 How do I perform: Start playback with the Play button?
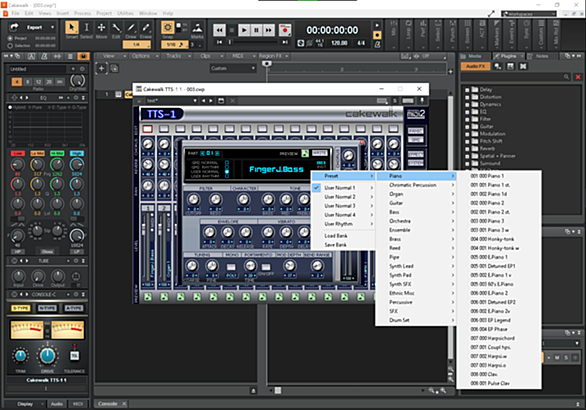click(244, 30)
